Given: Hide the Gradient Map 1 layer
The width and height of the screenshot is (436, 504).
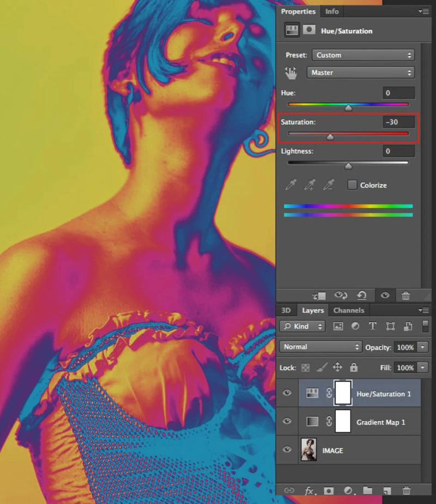Looking at the screenshot, I should (287, 421).
